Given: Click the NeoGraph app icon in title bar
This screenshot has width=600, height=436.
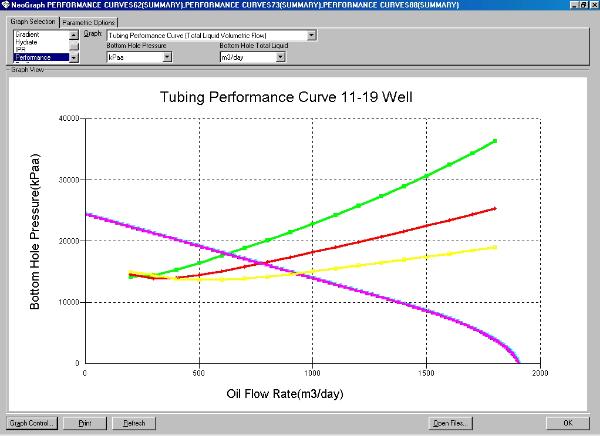Looking at the screenshot, I should coord(5,5).
